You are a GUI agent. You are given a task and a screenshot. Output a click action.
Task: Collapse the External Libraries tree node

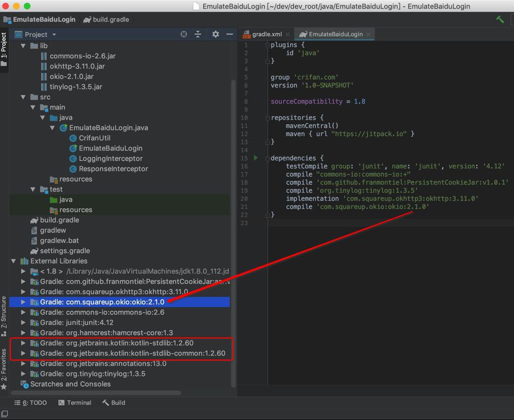(14, 261)
